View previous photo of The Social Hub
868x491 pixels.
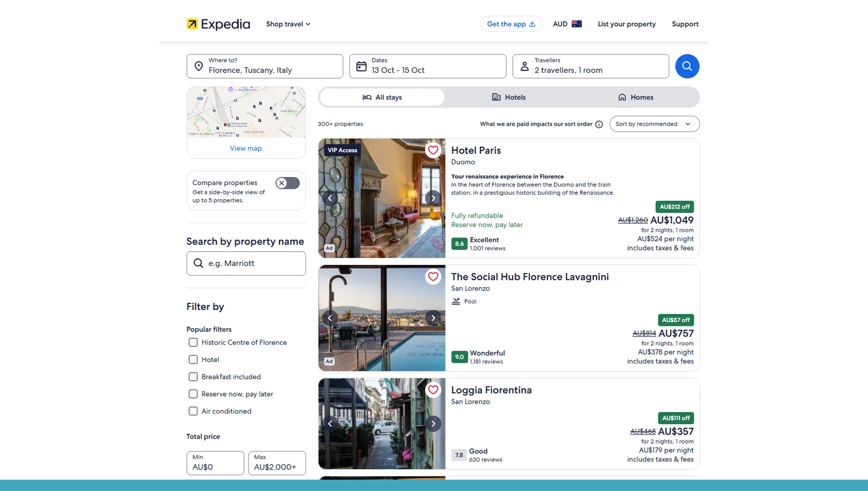(330, 318)
